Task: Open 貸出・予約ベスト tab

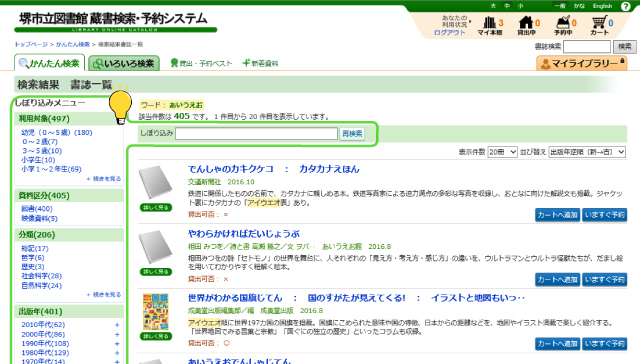Action: pyautogui.click(x=201, y=63)
